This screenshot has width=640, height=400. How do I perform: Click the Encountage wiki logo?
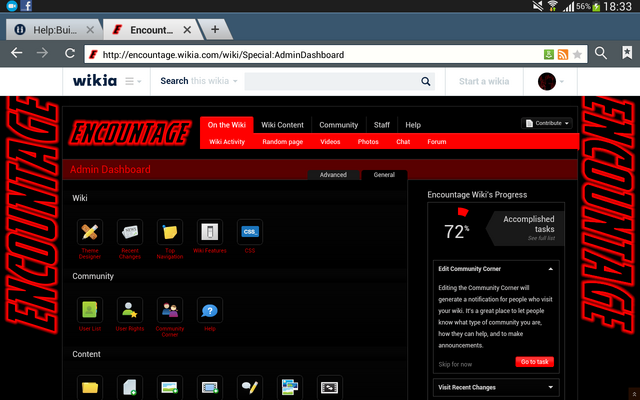point(131,133)
